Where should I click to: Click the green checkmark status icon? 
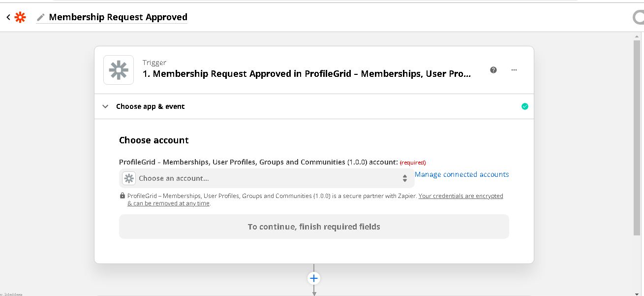[x=525, y=106]
